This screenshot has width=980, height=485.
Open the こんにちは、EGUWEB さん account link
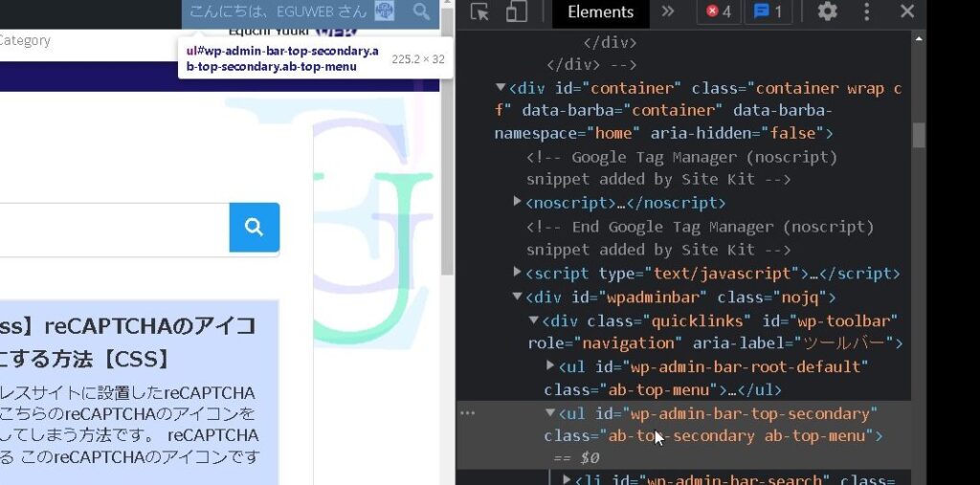click(278, 12)
